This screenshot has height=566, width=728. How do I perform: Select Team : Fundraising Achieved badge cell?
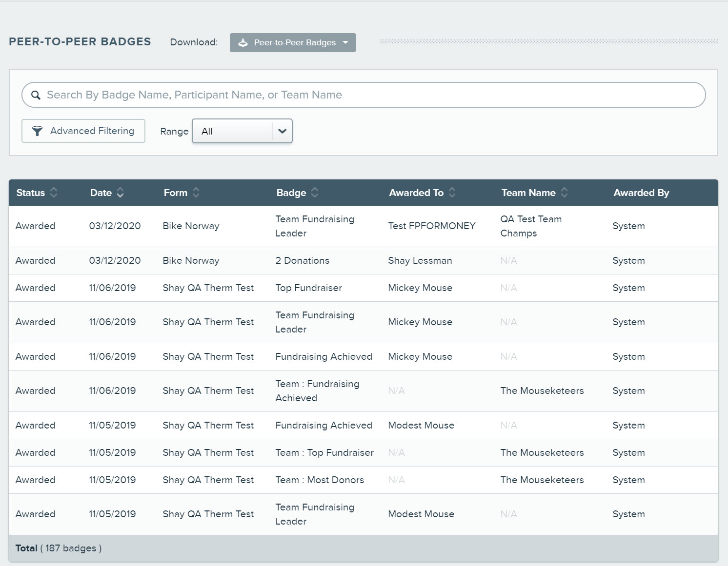pos(317,391)
